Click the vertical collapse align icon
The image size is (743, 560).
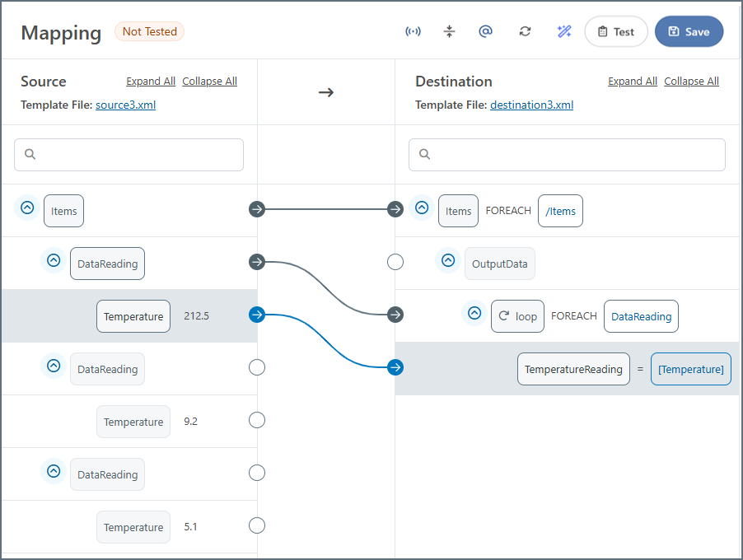449,32
